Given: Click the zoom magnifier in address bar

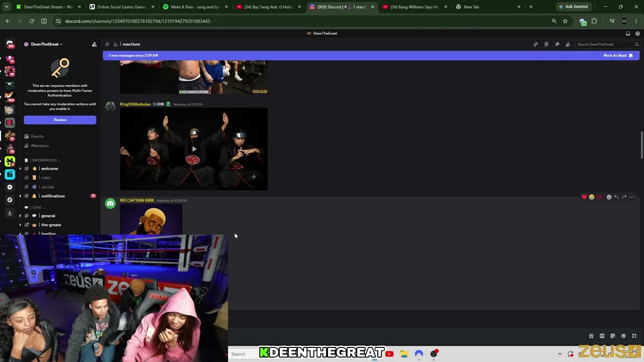Looking at the screenshot, I should 554,21.
